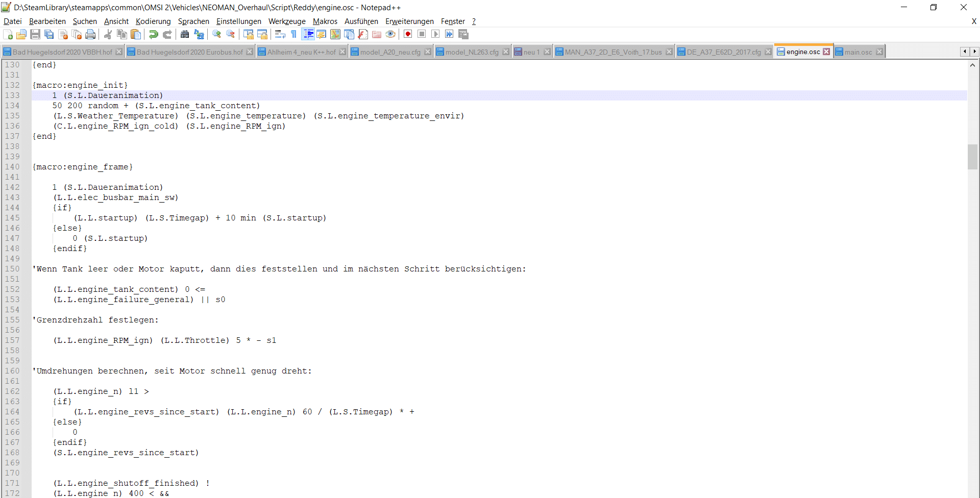Expand the Sprachen menu
Viewport: 980px width, 498px height.
193,21
